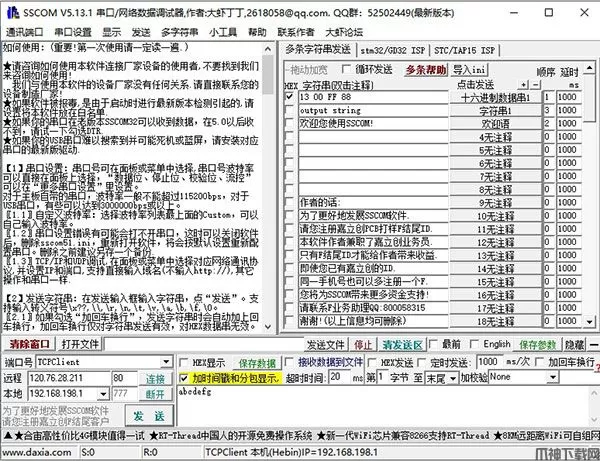
Task: Open the 显示 menu
Action: [x=112, y=32]
